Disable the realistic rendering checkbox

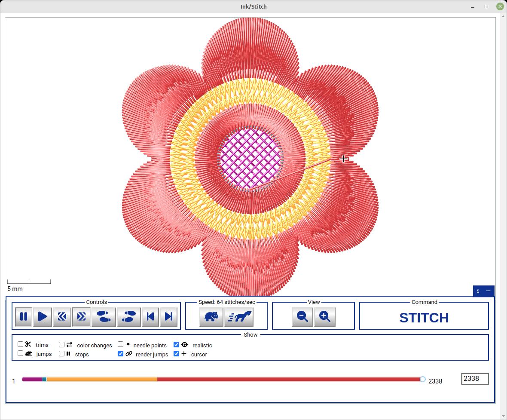(176, 344)
